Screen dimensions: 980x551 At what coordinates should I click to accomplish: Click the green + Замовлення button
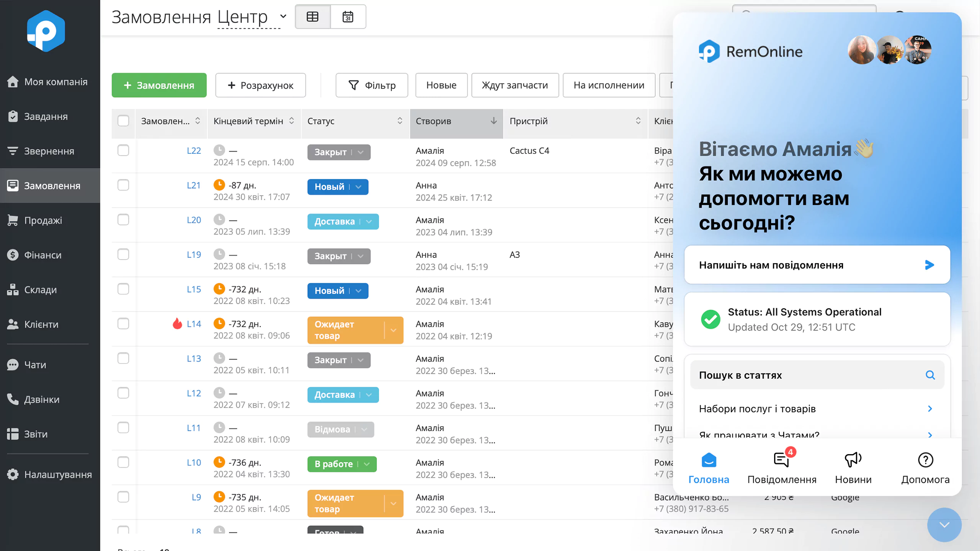point(159,85)
